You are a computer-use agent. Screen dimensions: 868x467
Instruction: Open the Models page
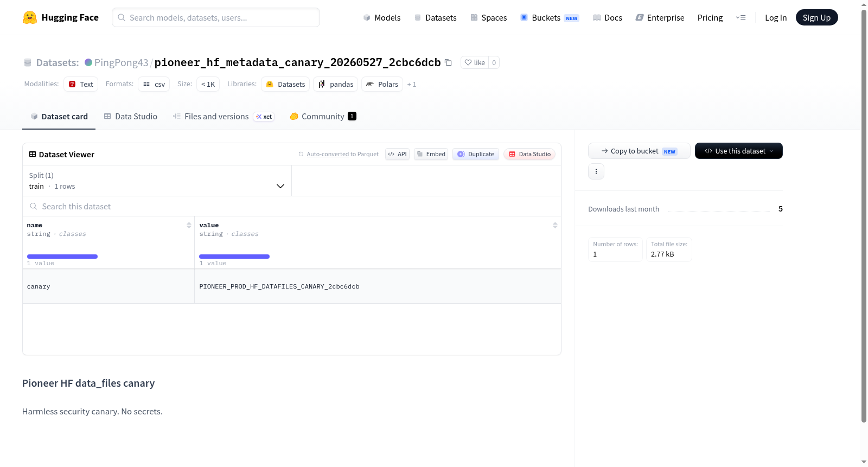[x=382, y=17]
